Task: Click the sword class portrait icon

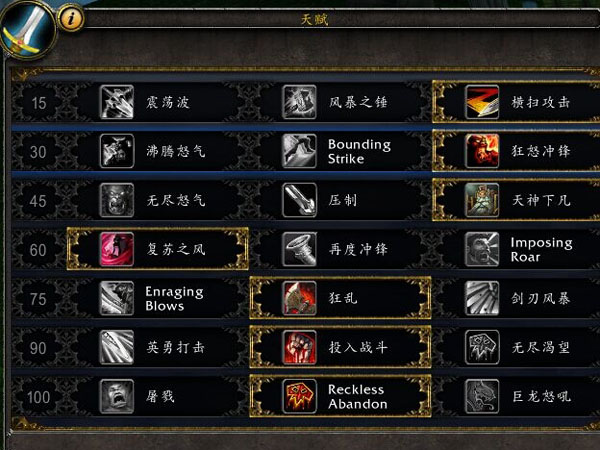Action: tap(28, 29)
